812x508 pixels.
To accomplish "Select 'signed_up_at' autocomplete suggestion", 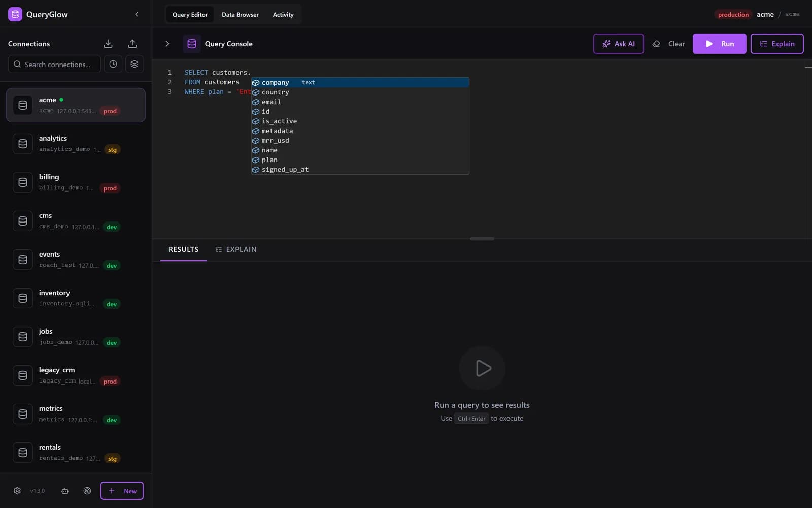I will [360, 169].
